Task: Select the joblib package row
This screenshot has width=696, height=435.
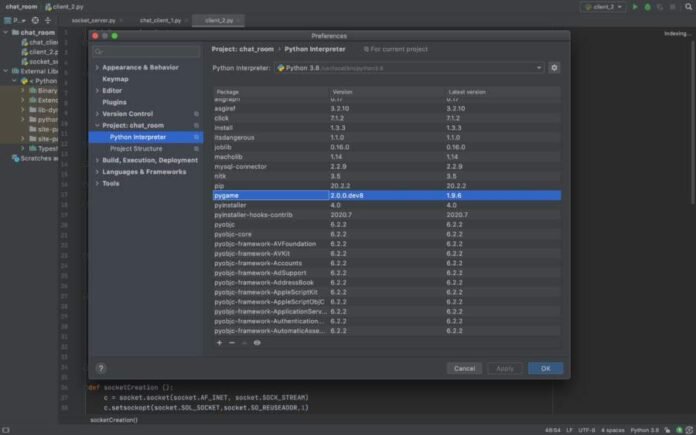Action: [x=387, y=147]
